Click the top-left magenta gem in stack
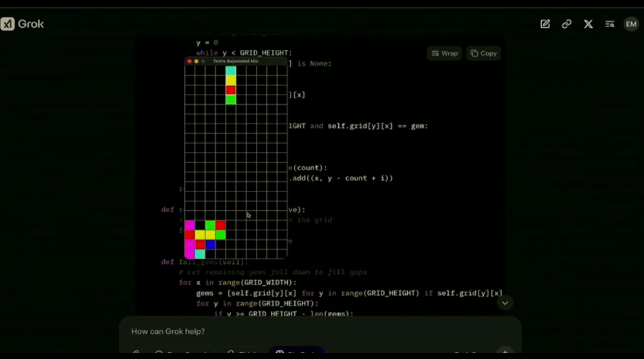644x359 pixels. [189, 225]
